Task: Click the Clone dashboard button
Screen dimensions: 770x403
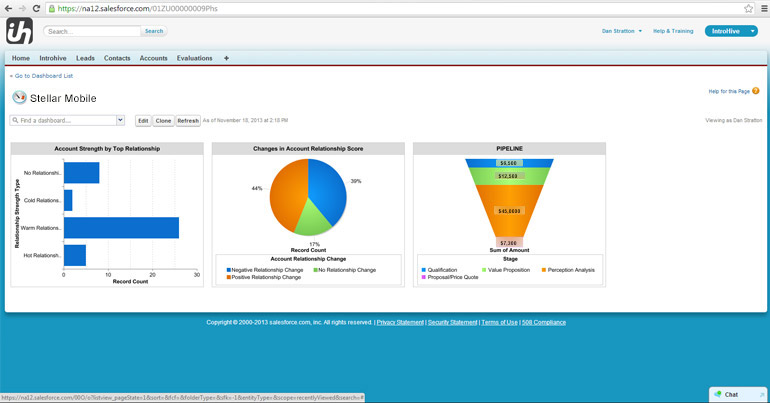Action: tap(163, 121)
